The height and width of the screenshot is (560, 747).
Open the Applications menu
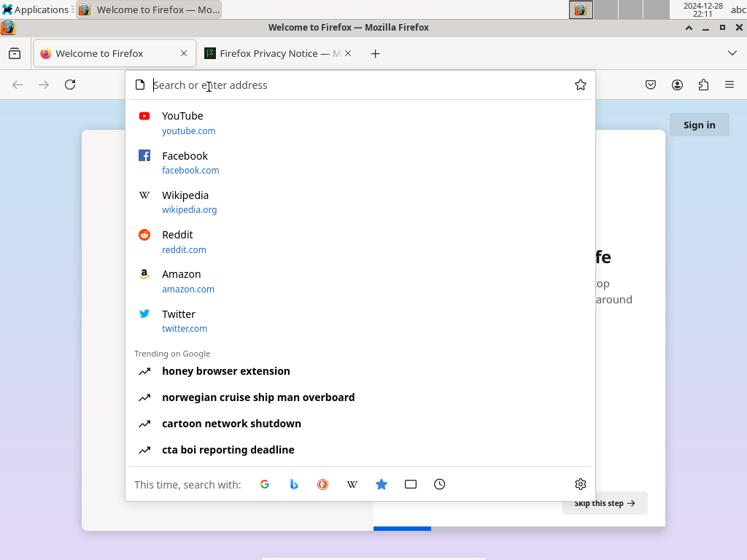click(36, 9)
